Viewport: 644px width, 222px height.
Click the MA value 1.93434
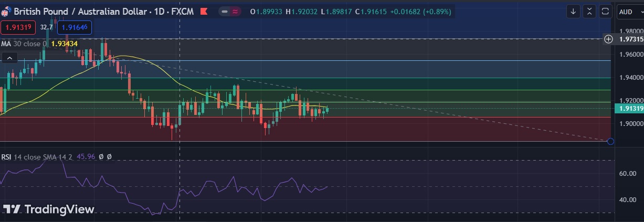[64, 44]
